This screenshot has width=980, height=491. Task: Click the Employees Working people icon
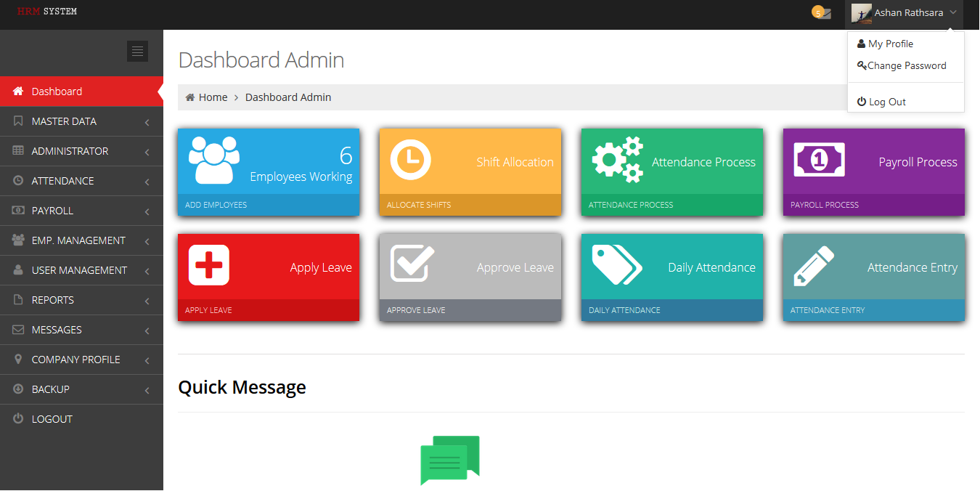[x=213, y=160]
